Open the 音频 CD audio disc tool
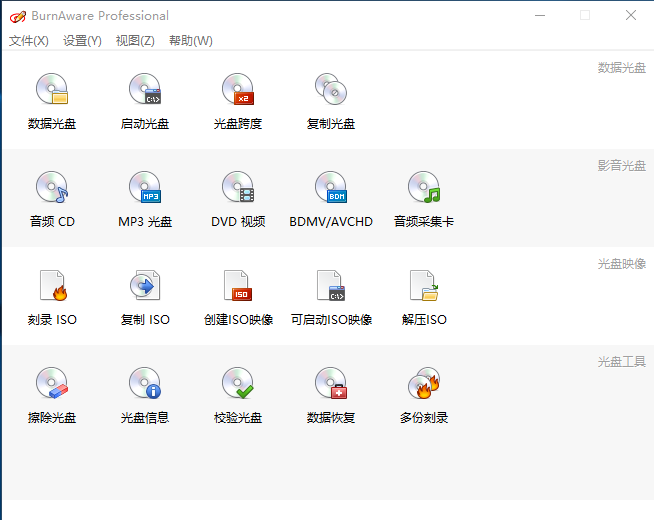The width and height of the screenshot is (654, 520). (52, 199)
